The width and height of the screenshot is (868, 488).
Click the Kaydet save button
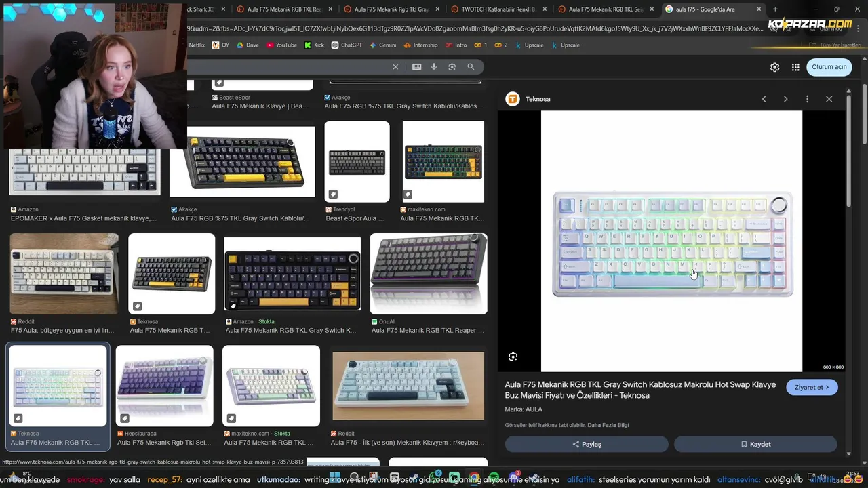pyautogui.click(x=755, y=444)
